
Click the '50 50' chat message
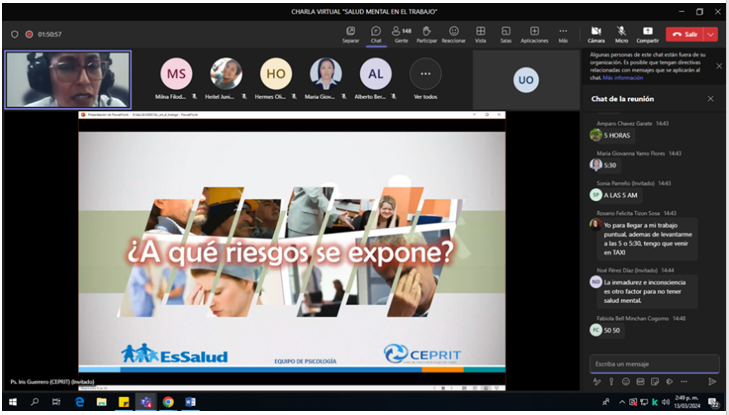[612, 330]
